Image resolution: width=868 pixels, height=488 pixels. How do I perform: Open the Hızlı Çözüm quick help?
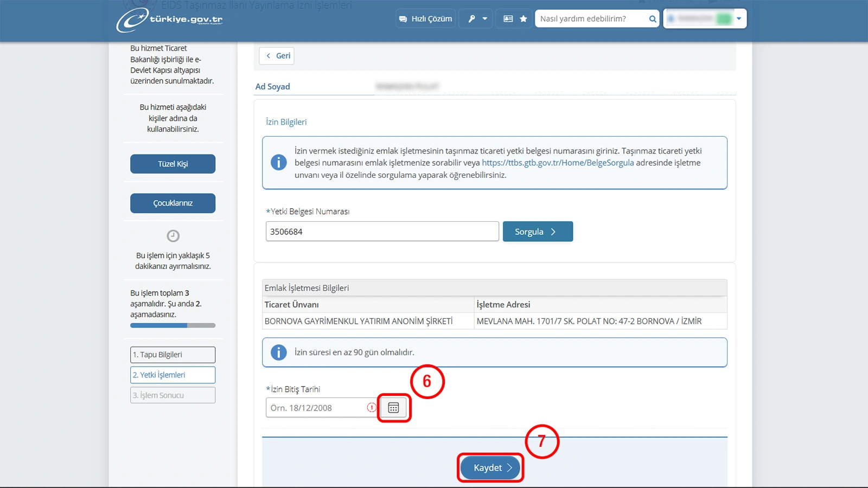click(x=426, y=18)
